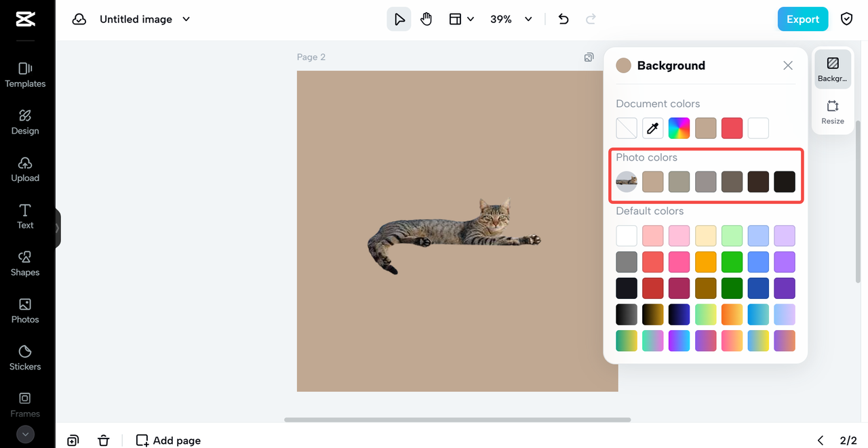Click the vertical scrollbar on right edge
The height and width of the screenshot is (448, 868).
(x=859, y=203)
